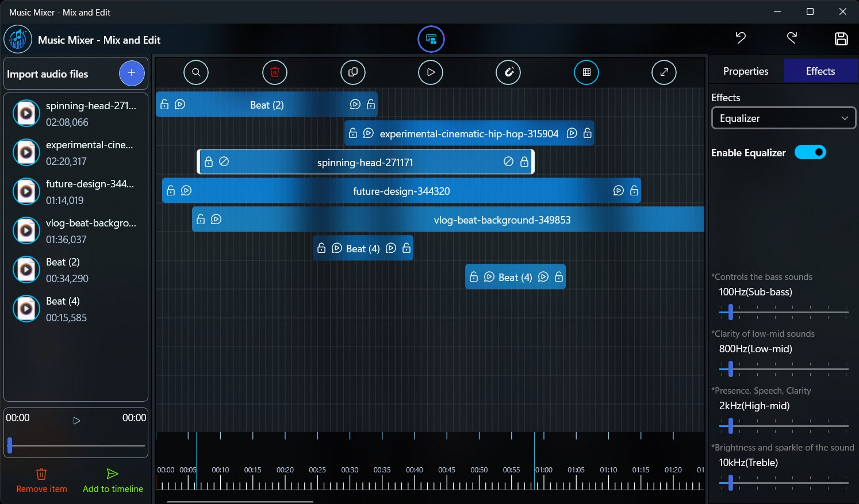Image resolution: width=859 pixels, height=504 pixels.
Task: Click the Remove item button
Action: pos(41,480)
